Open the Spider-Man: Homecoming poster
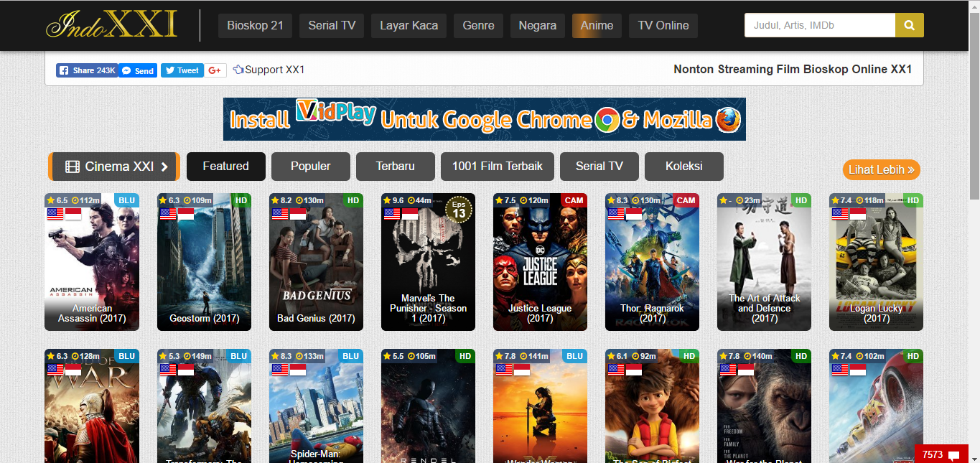Viewport: 980px width, 463px height. [x=316, y=406]
